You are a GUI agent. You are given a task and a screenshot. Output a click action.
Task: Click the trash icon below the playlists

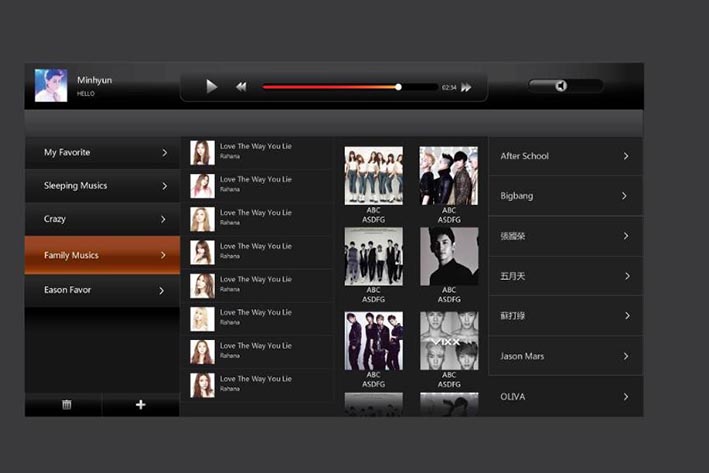[66, 405]
